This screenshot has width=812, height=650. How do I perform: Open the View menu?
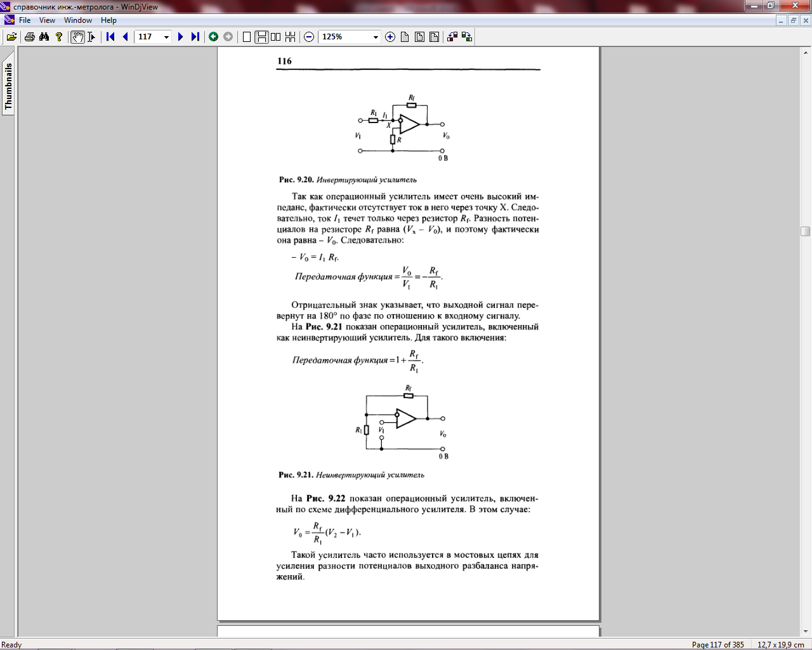click(x=47, y=20)
